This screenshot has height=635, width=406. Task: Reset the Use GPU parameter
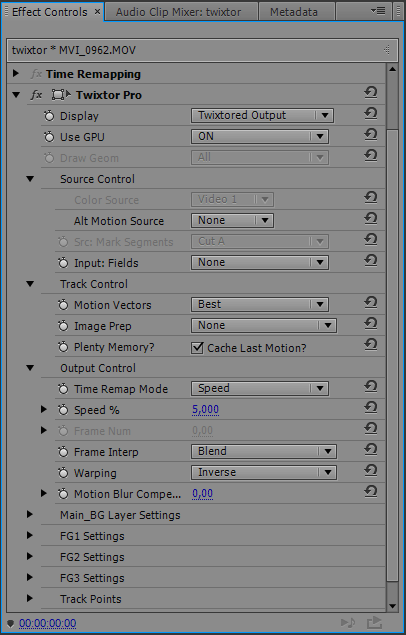(x=370, y=135)
